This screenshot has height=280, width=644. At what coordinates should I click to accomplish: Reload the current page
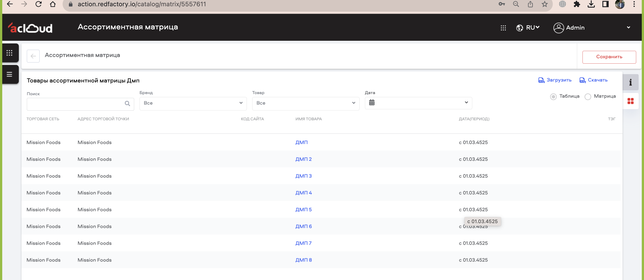(38, 4)
